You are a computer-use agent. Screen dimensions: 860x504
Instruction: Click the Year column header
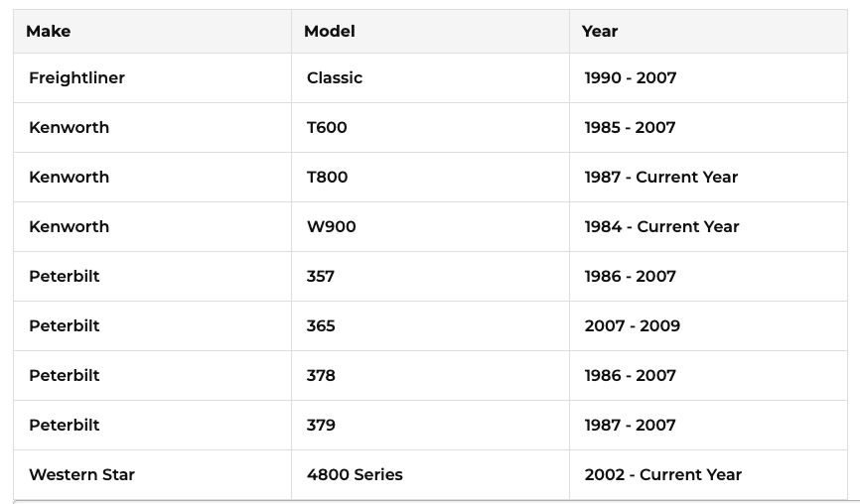[x=600, y=32]
